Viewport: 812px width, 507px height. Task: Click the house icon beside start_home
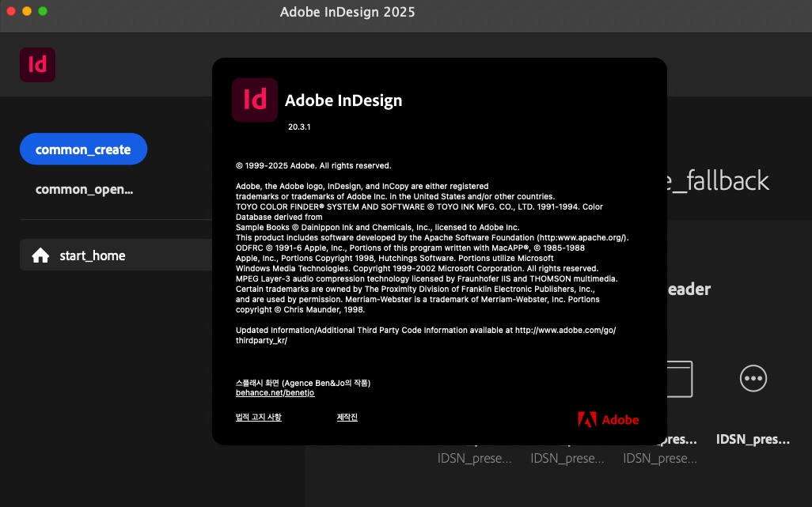click(x=40, y=255)
